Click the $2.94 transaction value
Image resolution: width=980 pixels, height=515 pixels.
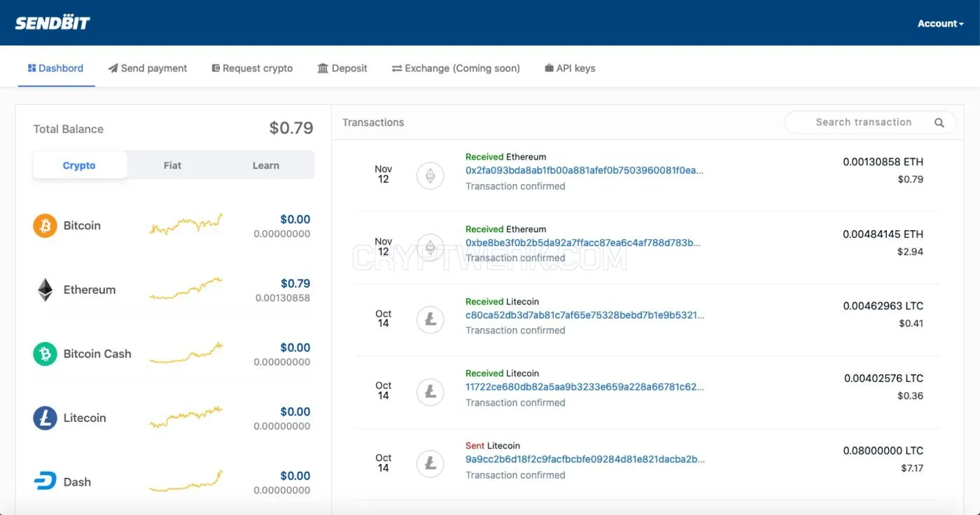click(x=910, y=251)
